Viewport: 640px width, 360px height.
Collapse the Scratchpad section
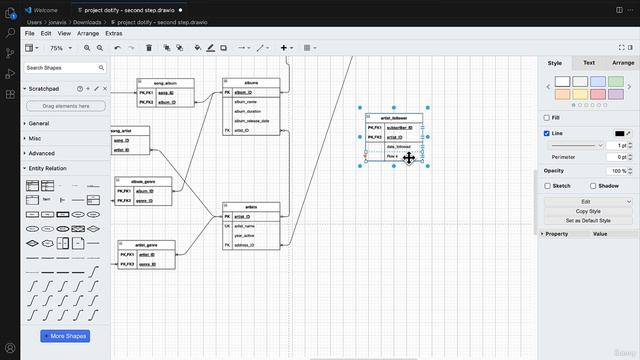click(44, 89)
